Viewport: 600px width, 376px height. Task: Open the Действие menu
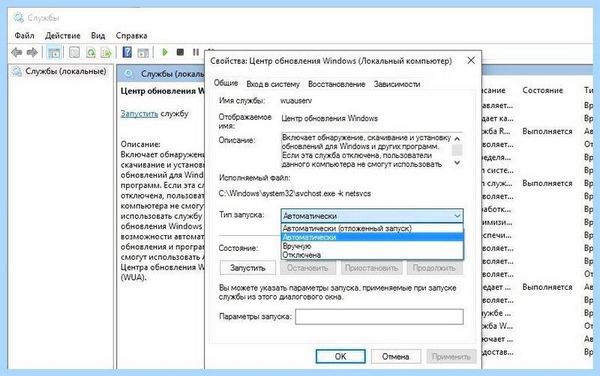[63, 36]
